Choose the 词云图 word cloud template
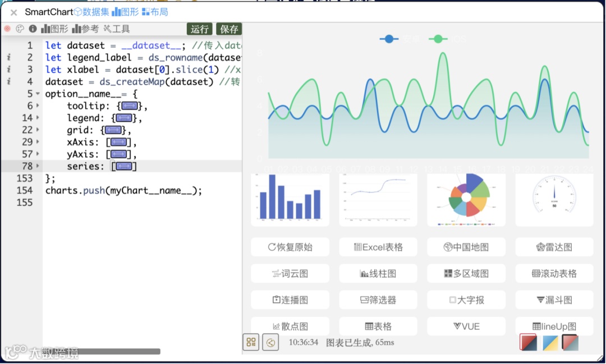 (290, 274)
